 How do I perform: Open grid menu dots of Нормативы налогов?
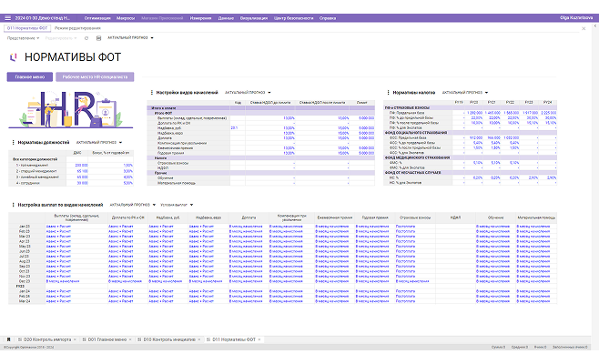pos(388,93)
